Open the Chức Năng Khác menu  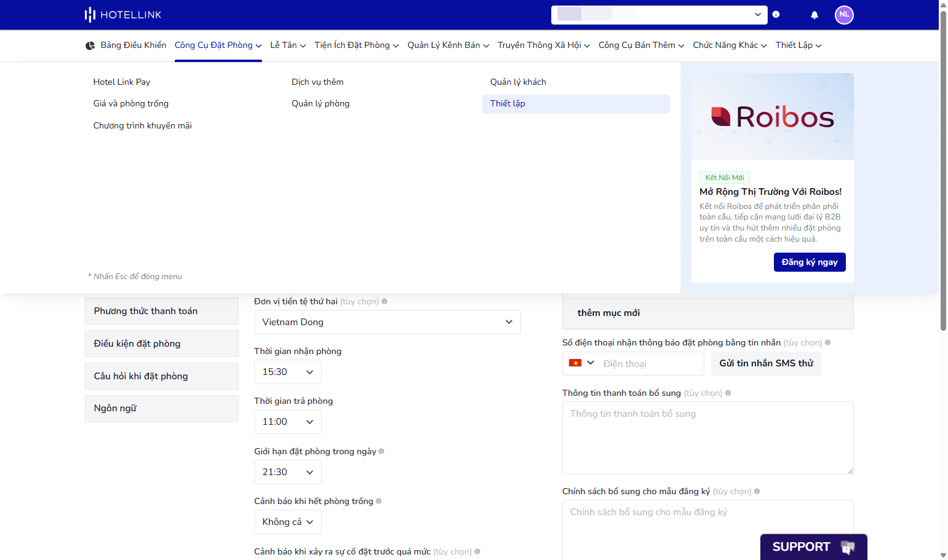click(730, 45)
